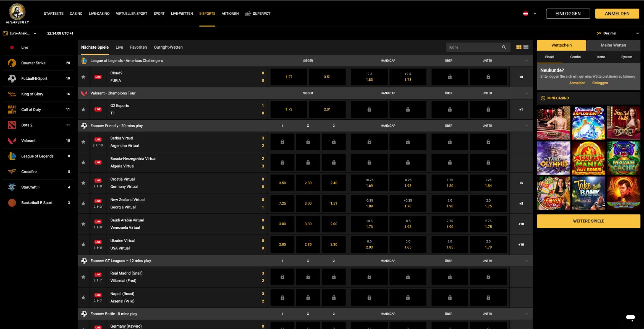Open the Euro-Ansicht view dropdown

[x=20, y=33]
